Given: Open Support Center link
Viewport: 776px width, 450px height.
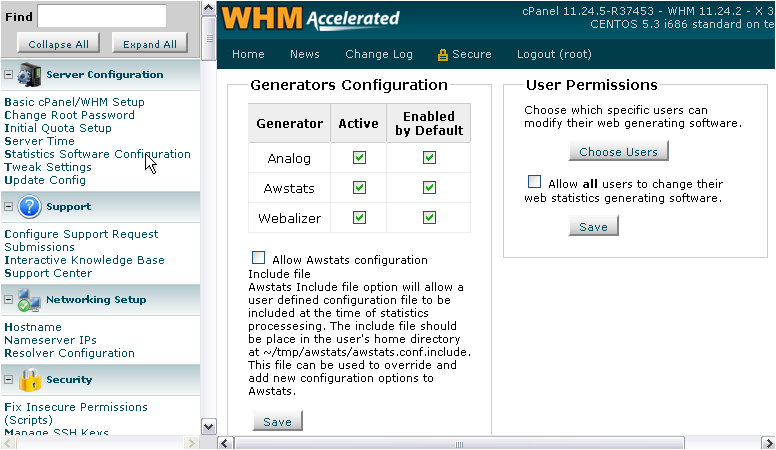Looking at the screenshot, I should point(48,273).
